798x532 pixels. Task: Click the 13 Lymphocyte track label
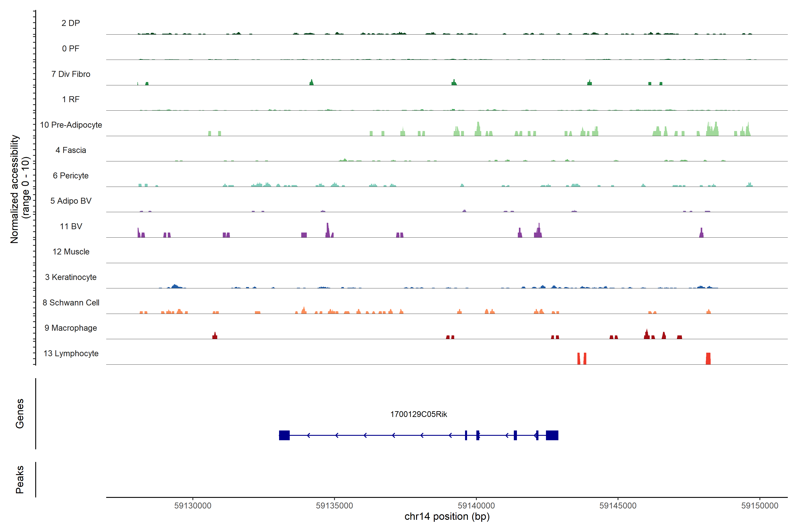[71, 354]
